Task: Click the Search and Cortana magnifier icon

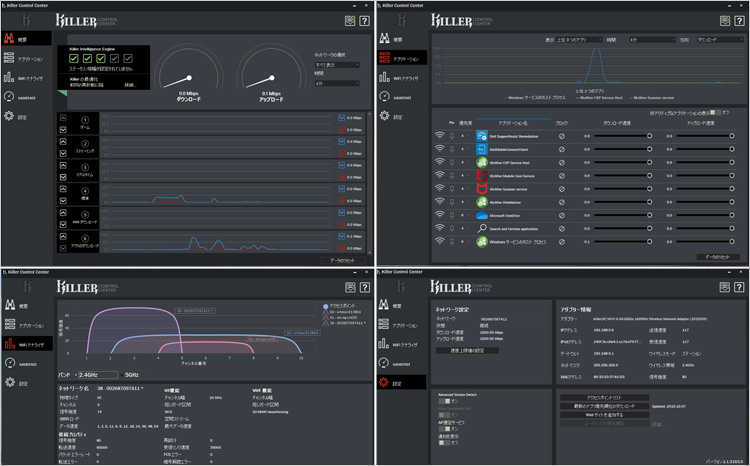Action: 481,228
